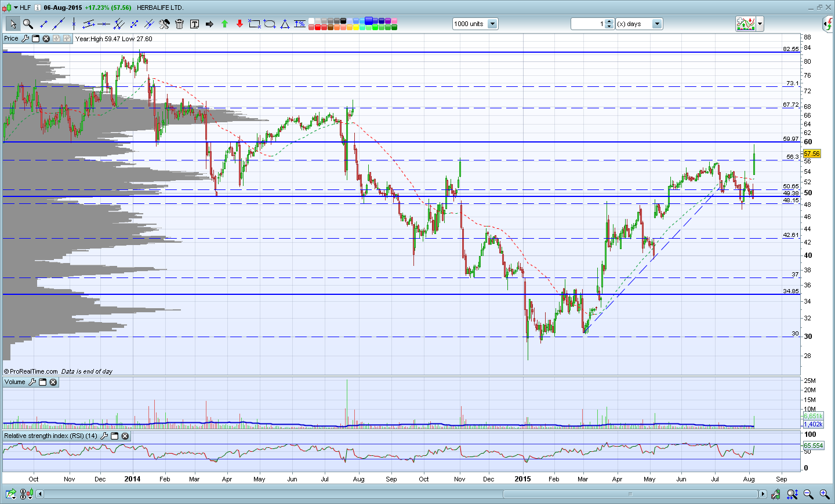Screen dimensions: 835x504
Task: Choose the triangle drawing tool
Action: [x=285, y=24]
